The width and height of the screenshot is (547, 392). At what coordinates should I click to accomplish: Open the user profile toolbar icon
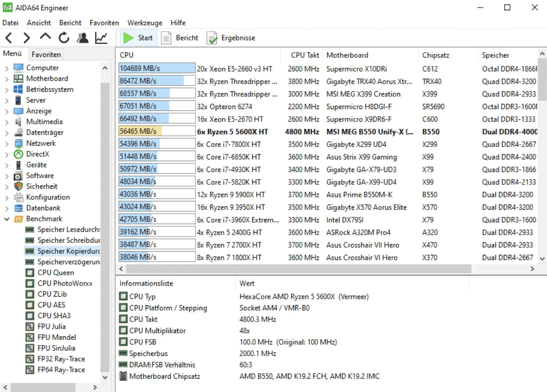coord(82,38)
